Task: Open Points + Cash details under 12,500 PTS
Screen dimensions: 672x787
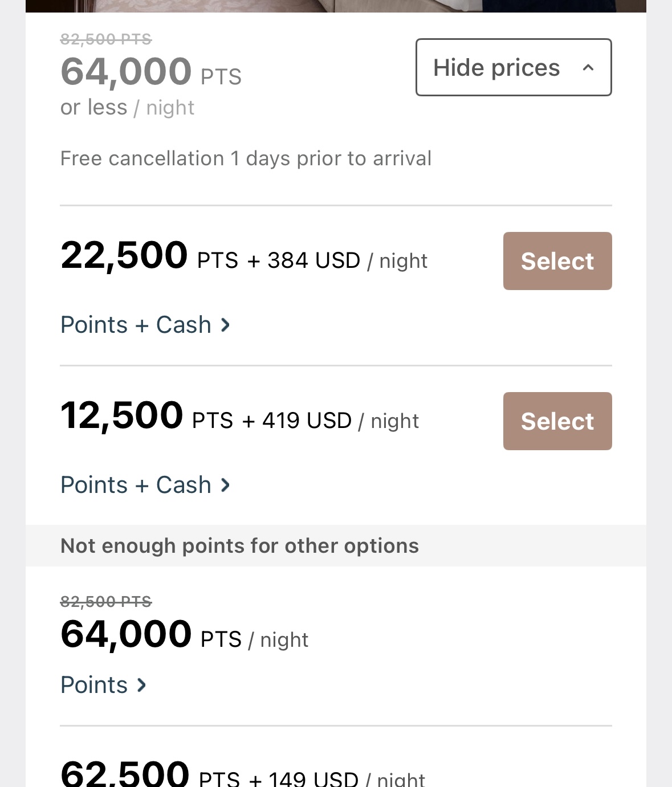Action: [x=136, y=485]
